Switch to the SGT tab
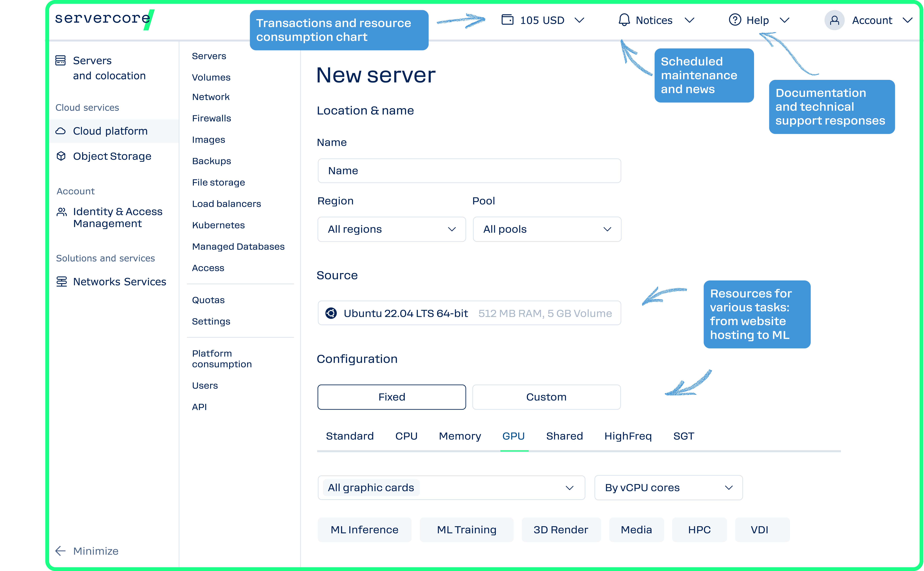 pyautogui.click(x=684, y=436)
